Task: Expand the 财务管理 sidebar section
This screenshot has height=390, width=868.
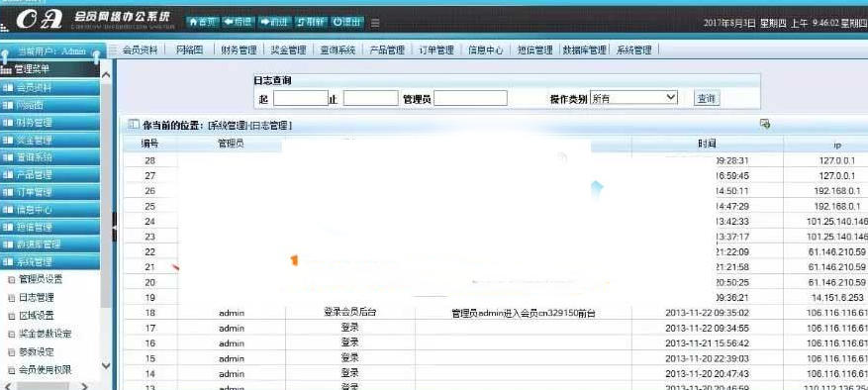Action: click(x=49, y=123)
